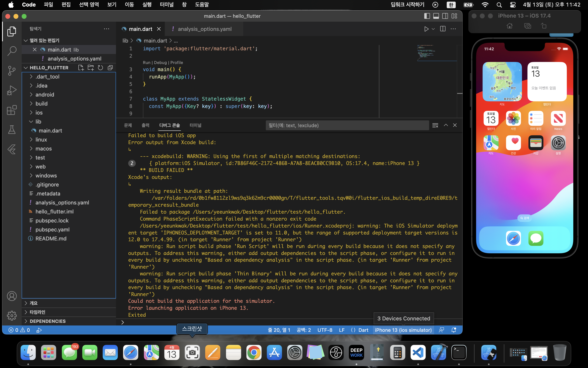Take a screenshot in Simulator toolbar

coord(528,26)
